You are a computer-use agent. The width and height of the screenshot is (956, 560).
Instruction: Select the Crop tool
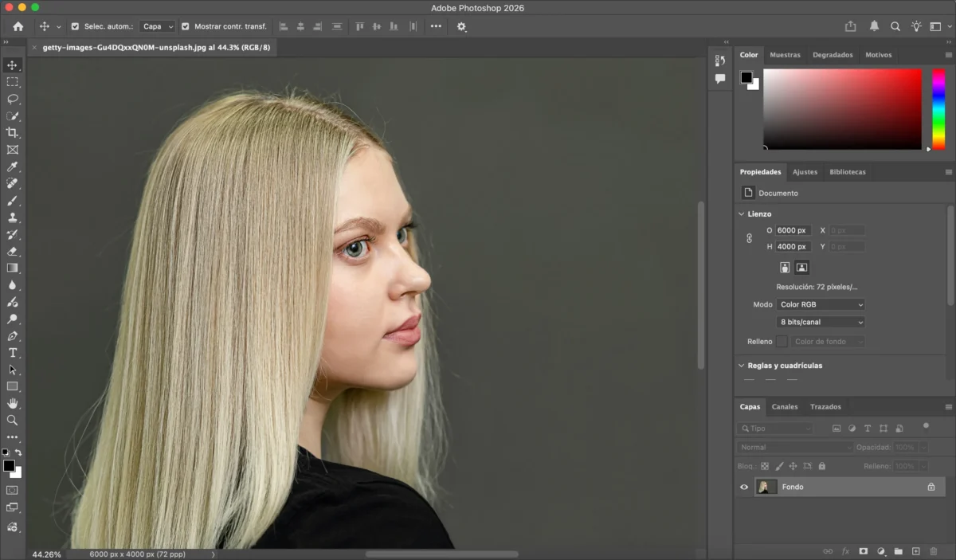pos(12,132)
